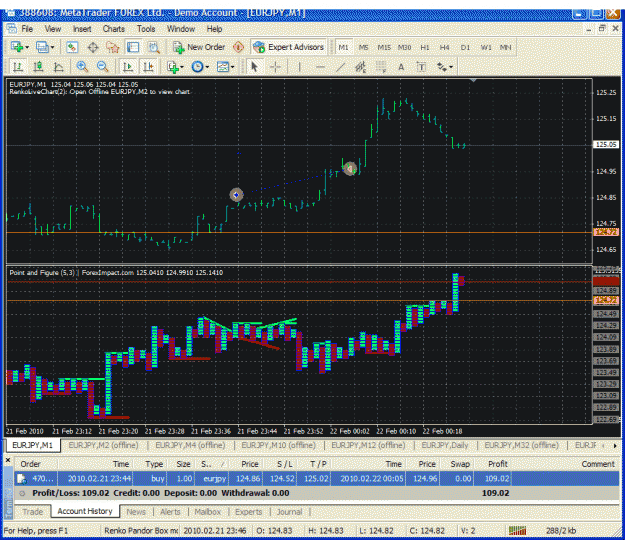The height and width of the screenshot is (540, 625).
Task: Switch chart to line chart style
Action: 59,67
